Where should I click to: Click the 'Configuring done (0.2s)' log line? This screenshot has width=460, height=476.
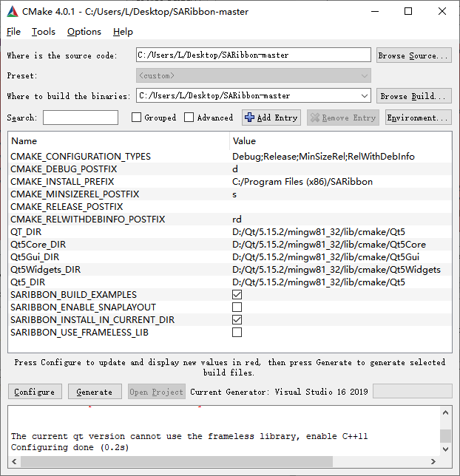(70, 447)
